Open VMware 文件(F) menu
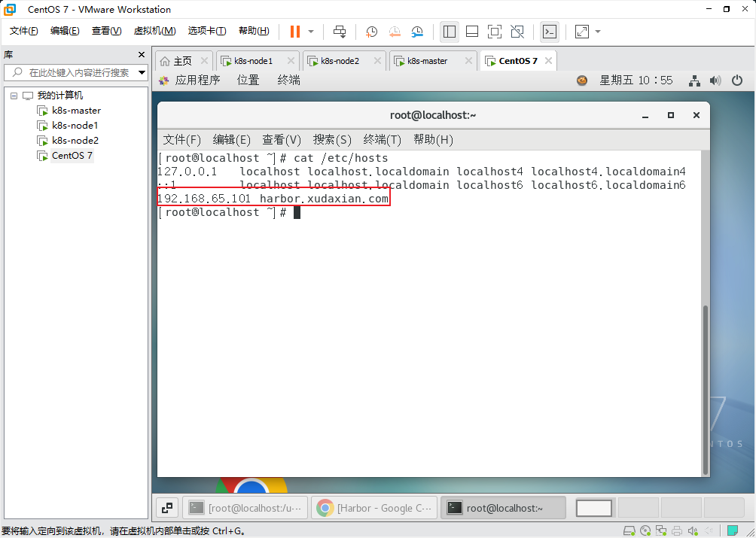Image resolution: width=756 pixels, height=538 pixels. point(23,31)
